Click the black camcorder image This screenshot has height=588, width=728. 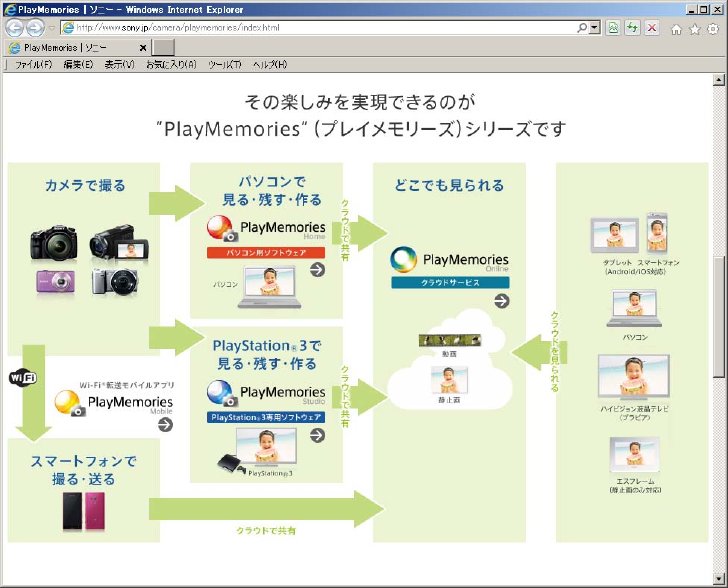tap(119, 242)
